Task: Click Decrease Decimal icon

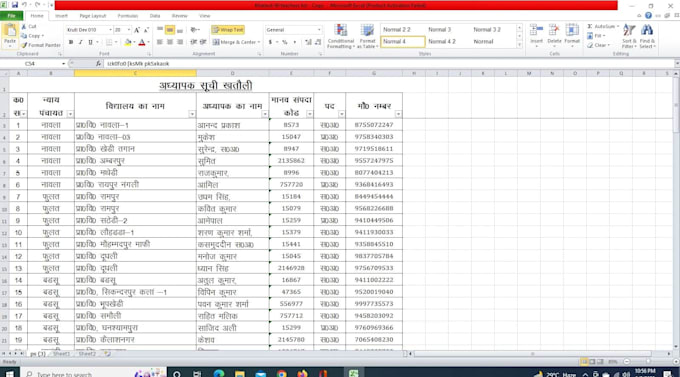Action: tap(318, 42)
